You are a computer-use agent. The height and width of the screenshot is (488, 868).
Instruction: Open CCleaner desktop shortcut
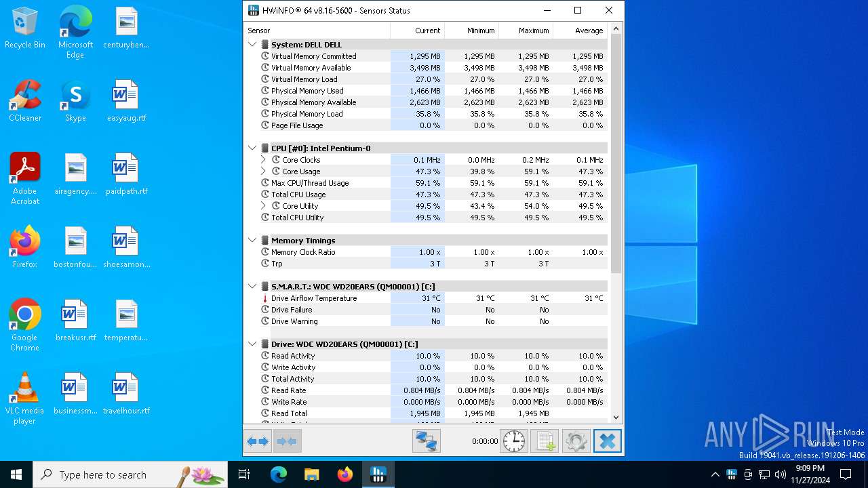[25, 101]
